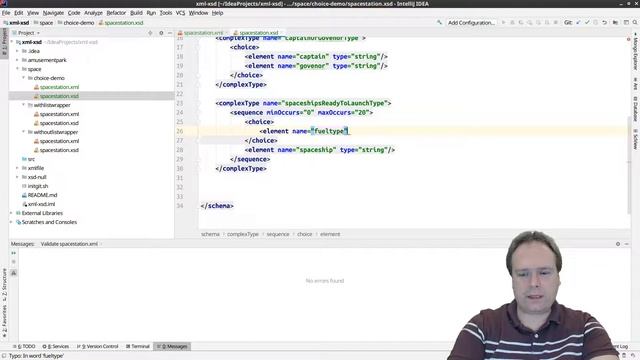Open Add Configuration dropdown
Screen dimensions: 640x360
coord(471,22)
